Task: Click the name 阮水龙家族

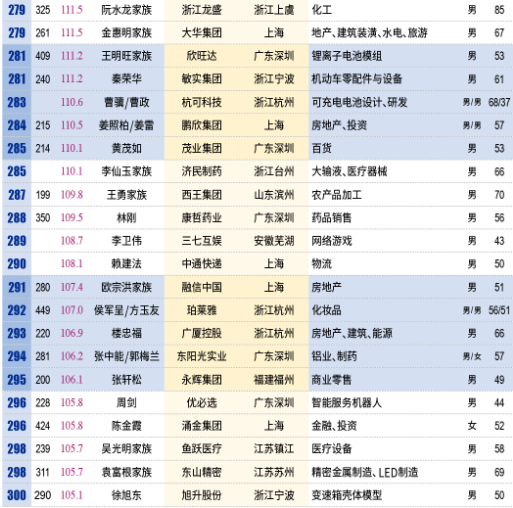Action: [127, 10]
